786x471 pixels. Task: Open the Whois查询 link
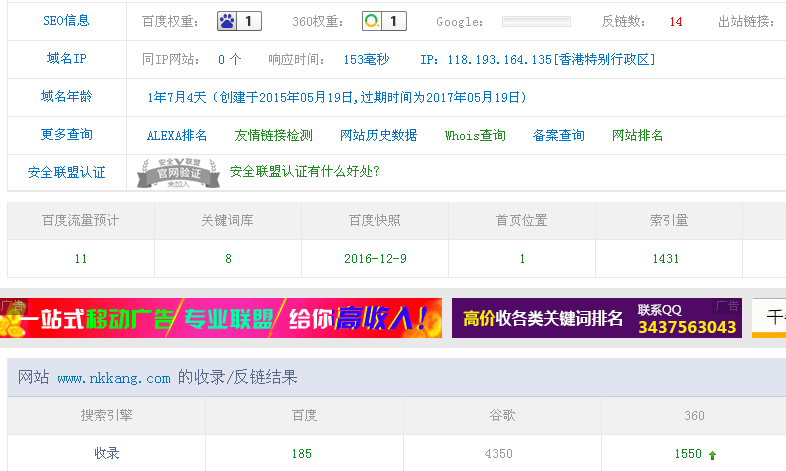pyautogui.click(x=475, y=135)
